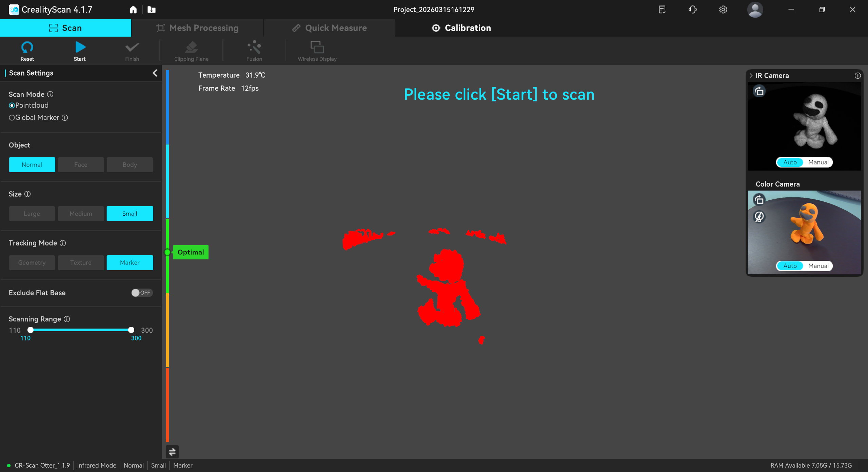Rotate the IR Camera preview

pyautogui.click(x=759, y=91)
